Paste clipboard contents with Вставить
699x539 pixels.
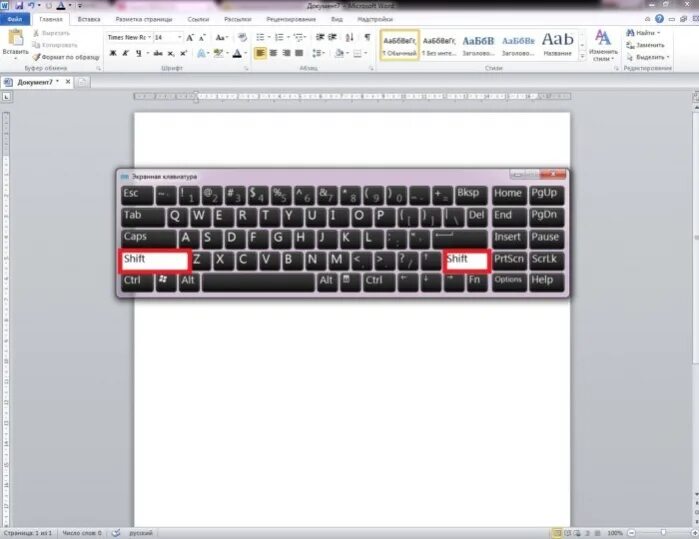click(15, 45)
